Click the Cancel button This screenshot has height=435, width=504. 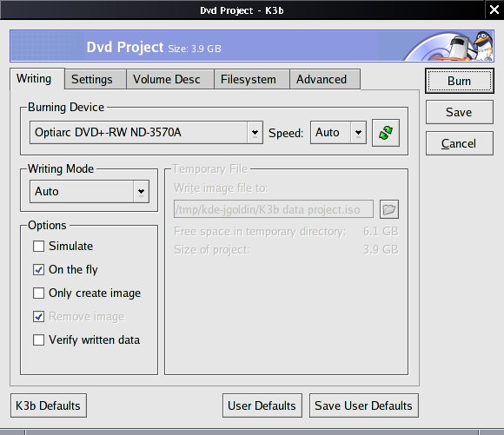(460, 143)
